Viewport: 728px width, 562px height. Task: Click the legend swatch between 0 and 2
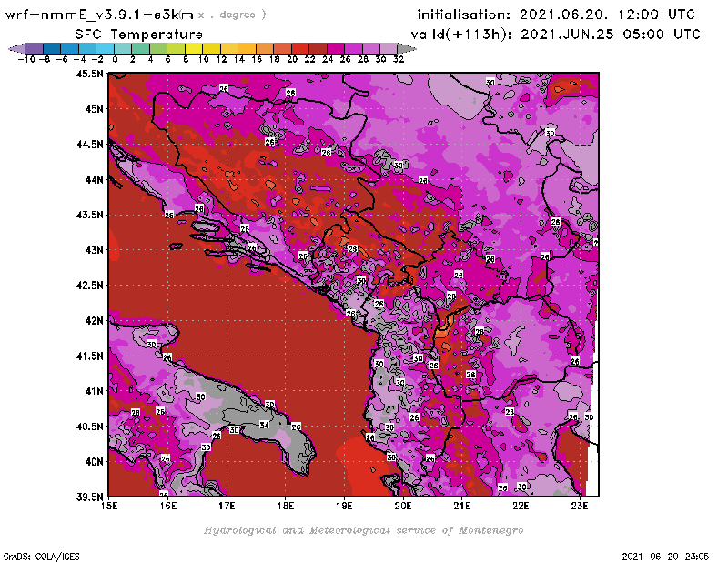pos(123,49)
